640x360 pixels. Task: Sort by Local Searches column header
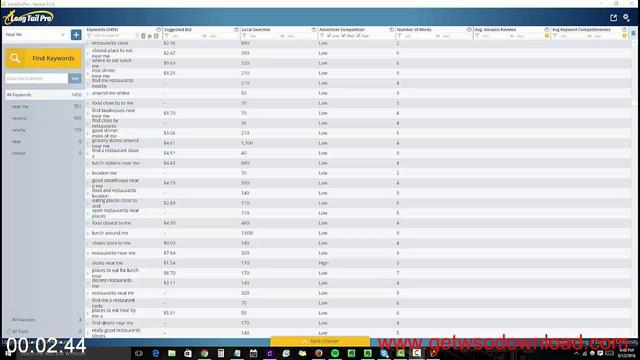tap(256, 30)
